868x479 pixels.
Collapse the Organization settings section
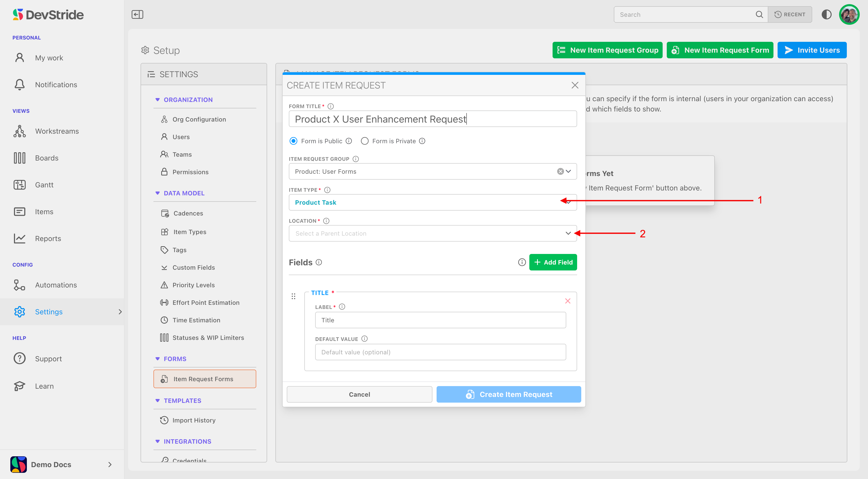click(157, 100)
